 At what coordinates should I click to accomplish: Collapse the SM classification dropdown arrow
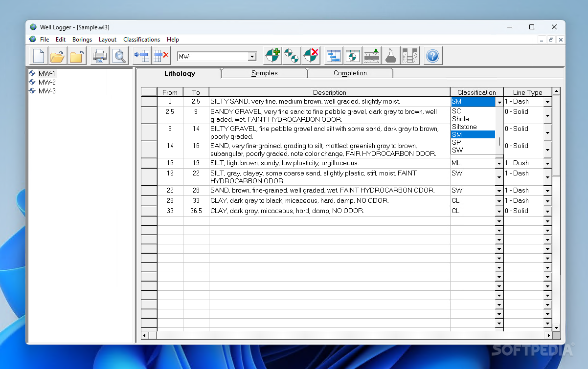[x=499, y=102]
